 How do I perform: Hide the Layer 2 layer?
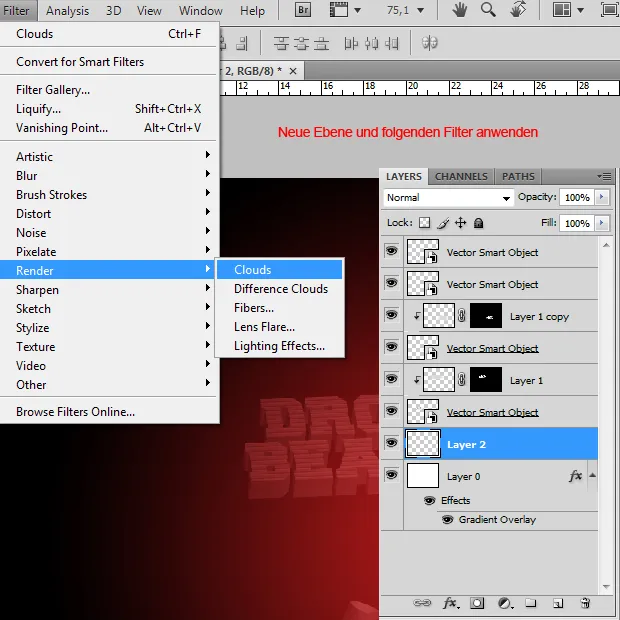pyautogui.click(x=391, y=443)
